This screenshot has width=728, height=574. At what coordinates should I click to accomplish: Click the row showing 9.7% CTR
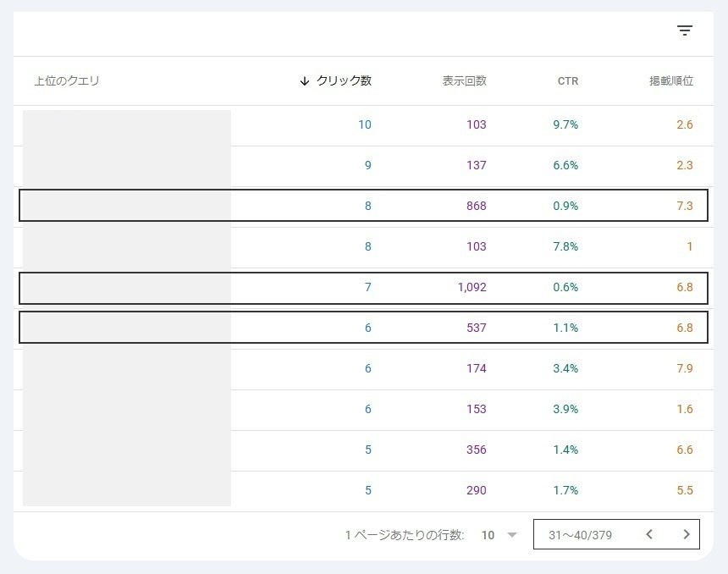tap(363, 125)
